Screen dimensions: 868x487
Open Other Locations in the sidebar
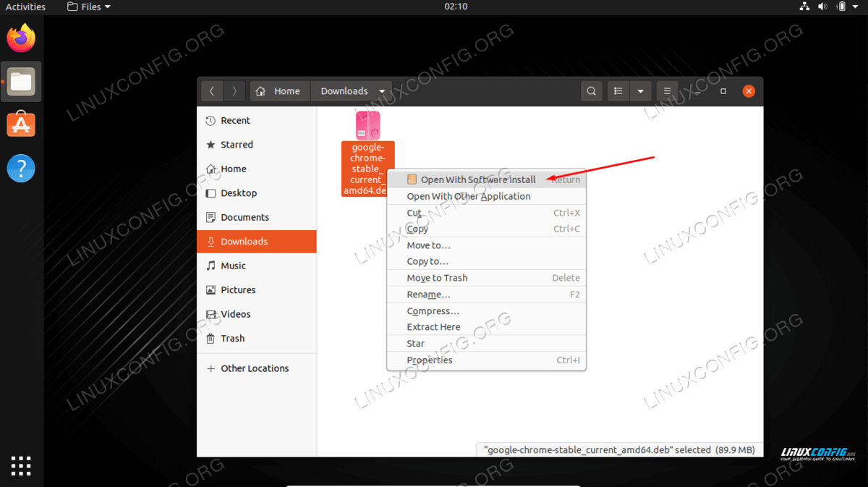point(257,368)
